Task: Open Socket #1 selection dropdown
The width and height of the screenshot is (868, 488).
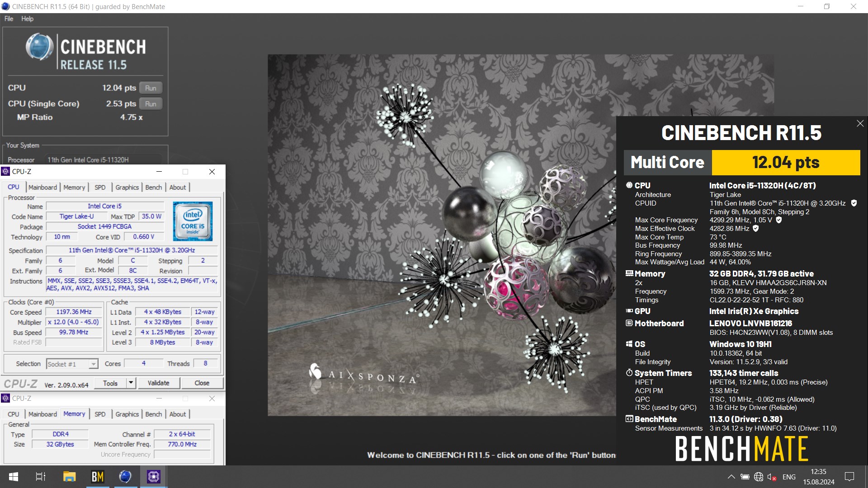Action: click(x=72, y=364)
